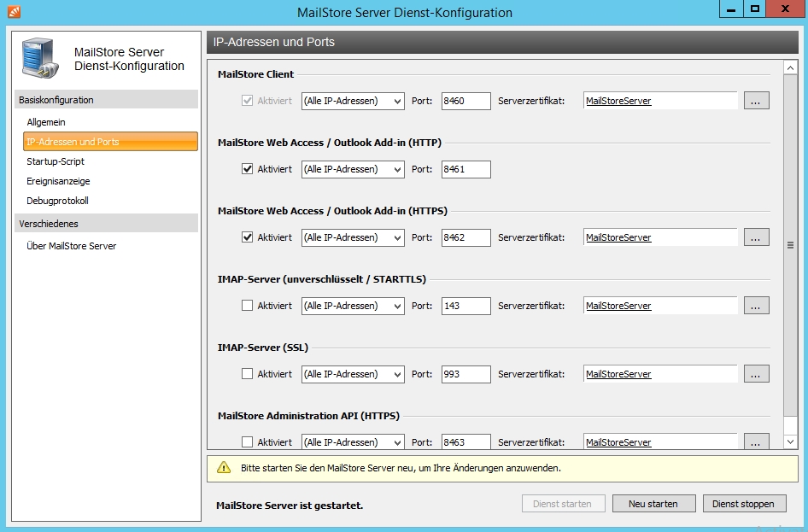Browse certificate for IMAP-Server SSL
This screenshot has height=532, width=808.
(756, 374)
